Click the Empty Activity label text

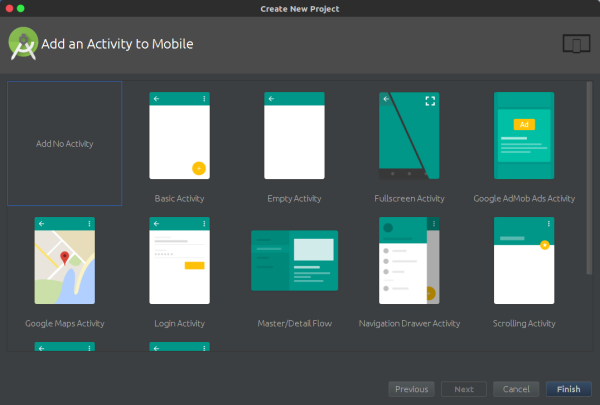[x=294, y=199]
